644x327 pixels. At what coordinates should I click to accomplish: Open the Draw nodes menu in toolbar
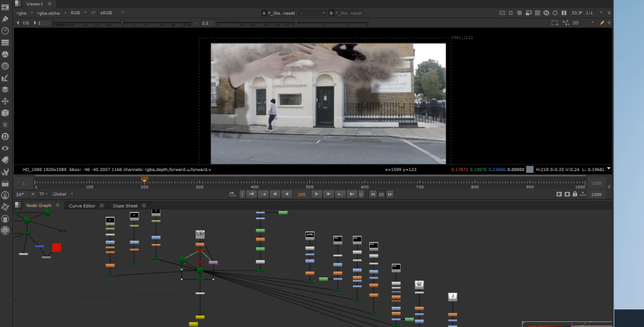click(x=5, y=19)
